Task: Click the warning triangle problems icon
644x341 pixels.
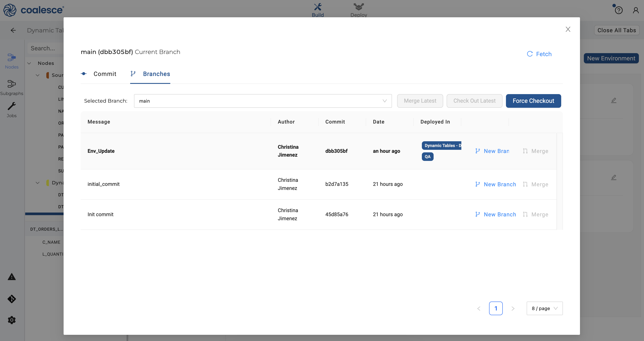Action: click(x=12, y=277)
